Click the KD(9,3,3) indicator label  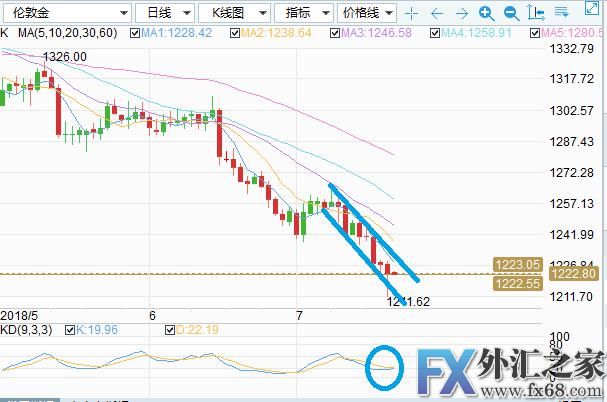pyautogui.click(x=26, y=330)
